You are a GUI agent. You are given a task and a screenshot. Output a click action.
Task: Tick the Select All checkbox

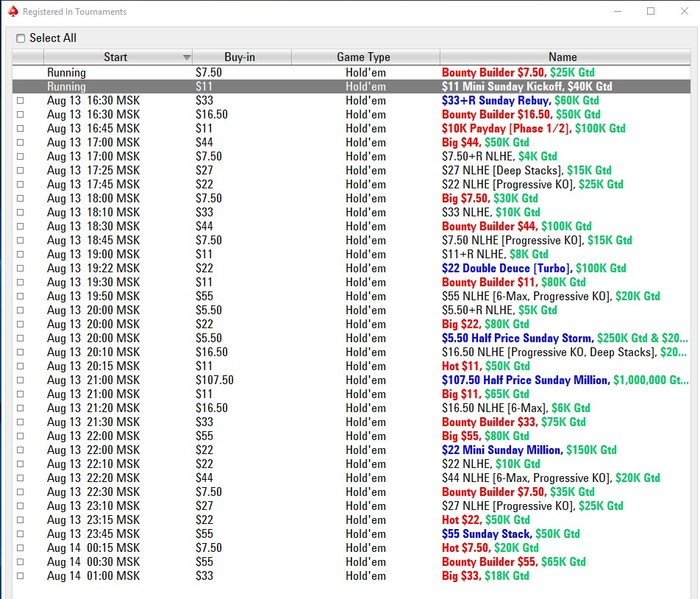pos(20,38)
